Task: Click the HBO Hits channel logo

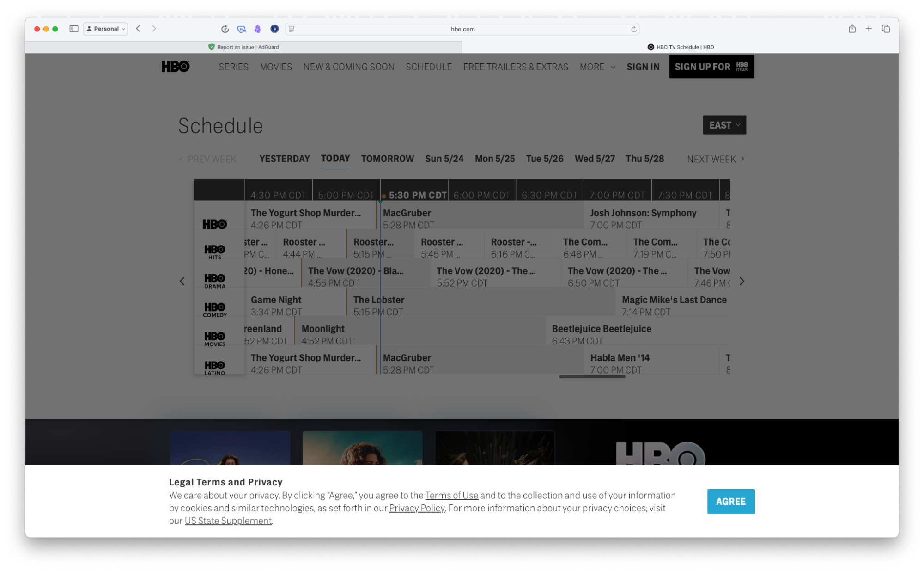Action: pyautogui.click(x=215, y=252)
